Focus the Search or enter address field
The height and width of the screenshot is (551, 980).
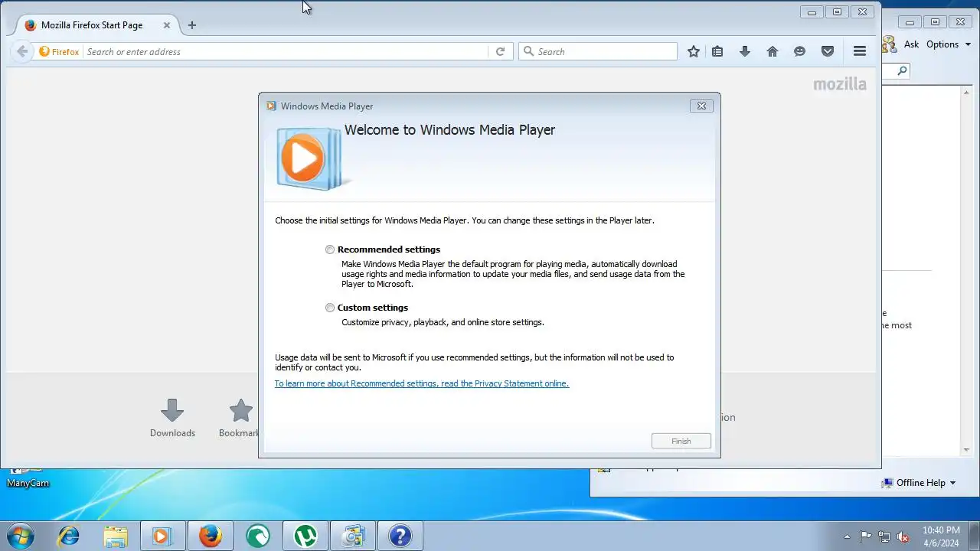click(286, 51)
